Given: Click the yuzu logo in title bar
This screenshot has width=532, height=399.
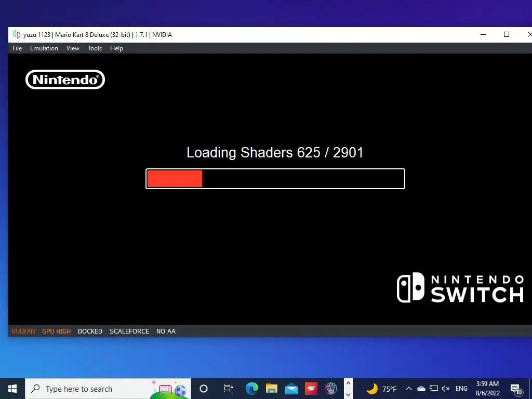Looking at the screenshot, I should tap(16, 34).
